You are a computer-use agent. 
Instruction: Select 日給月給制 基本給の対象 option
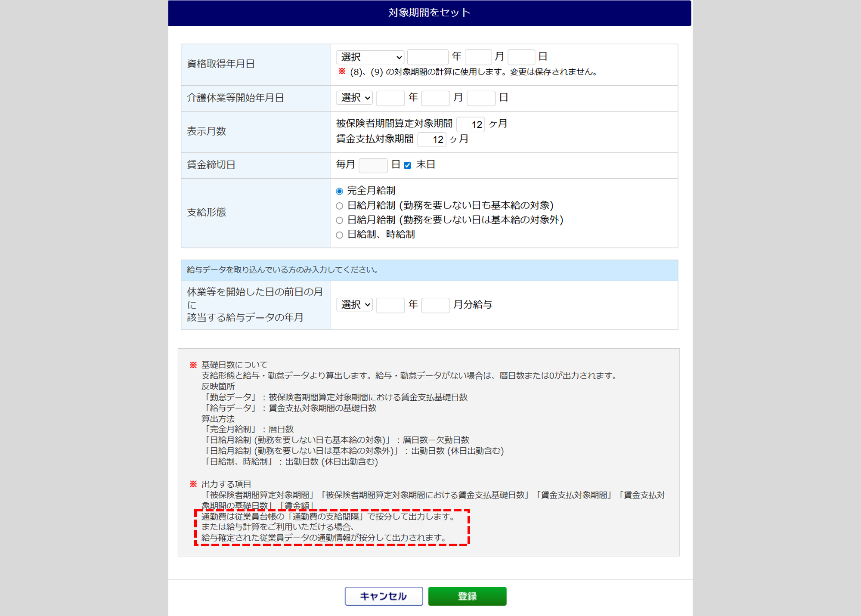pos(339,206)
